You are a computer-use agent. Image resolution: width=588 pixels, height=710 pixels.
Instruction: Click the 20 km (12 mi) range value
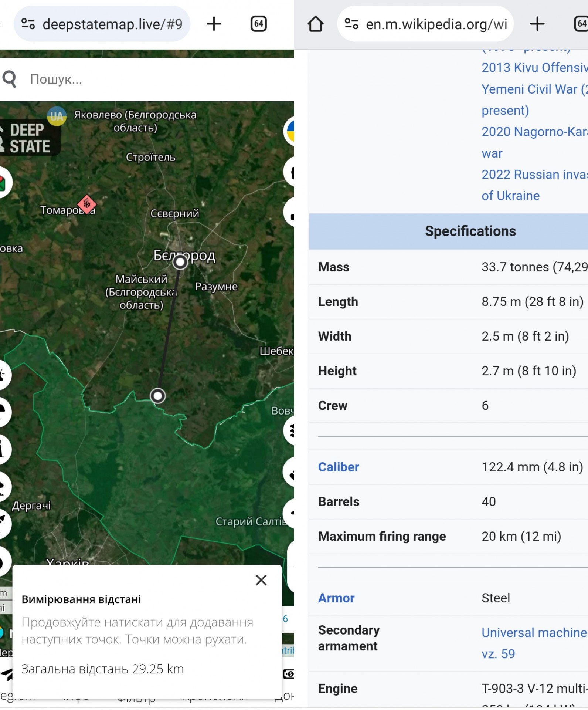click(521, 536)
